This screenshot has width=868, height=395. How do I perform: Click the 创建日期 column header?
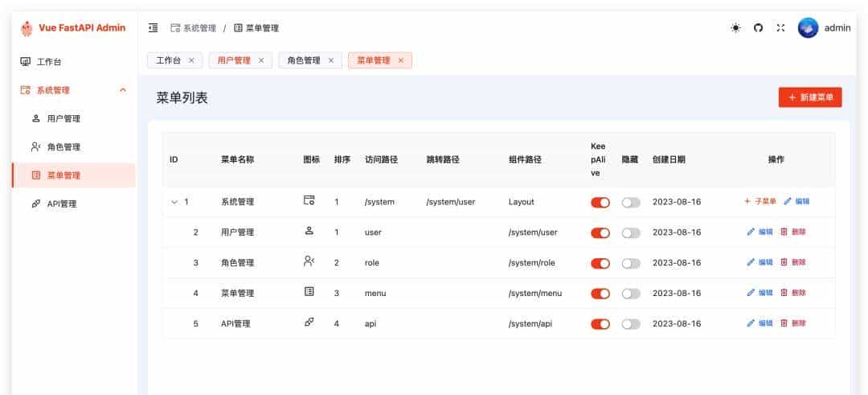(669, 159)
